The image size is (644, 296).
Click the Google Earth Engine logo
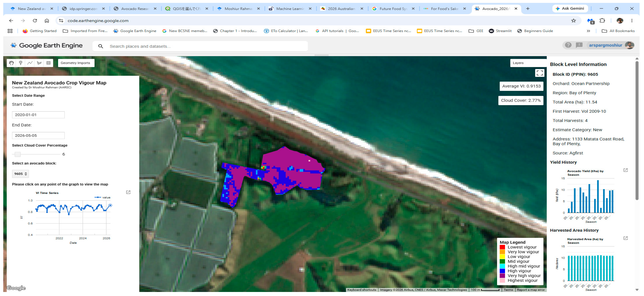click(x=46, y=45)
